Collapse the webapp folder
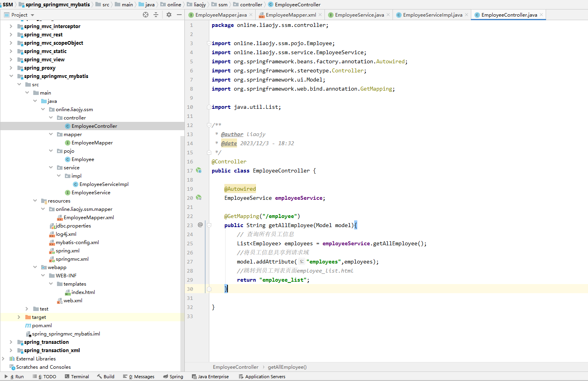Image resolution: width=588 pixels, height=381 pixels. pos(35,267)
